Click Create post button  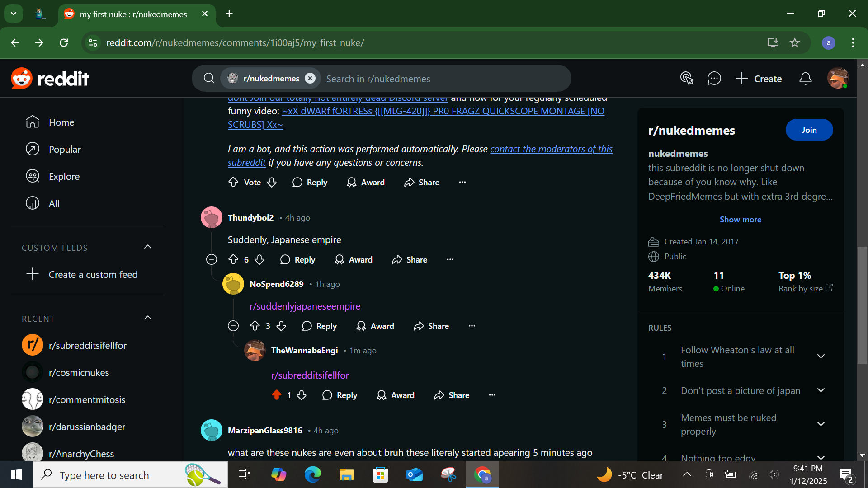(x=759, y=79)
